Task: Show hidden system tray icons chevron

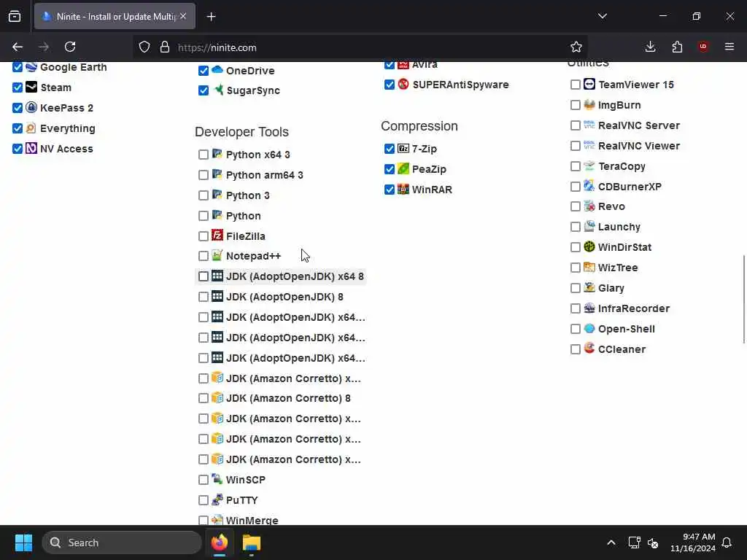Action: coord(611,542)
